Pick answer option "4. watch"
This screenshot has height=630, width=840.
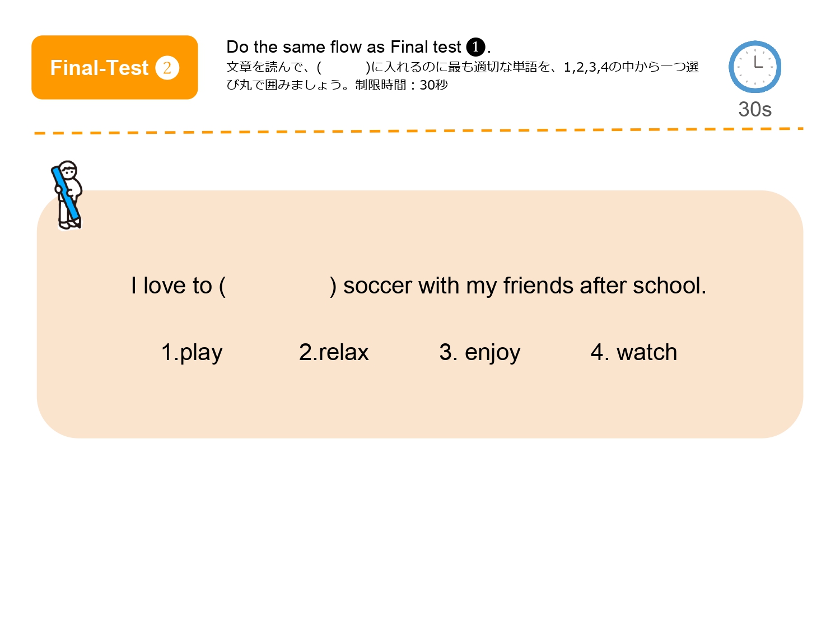coord(634,352)
